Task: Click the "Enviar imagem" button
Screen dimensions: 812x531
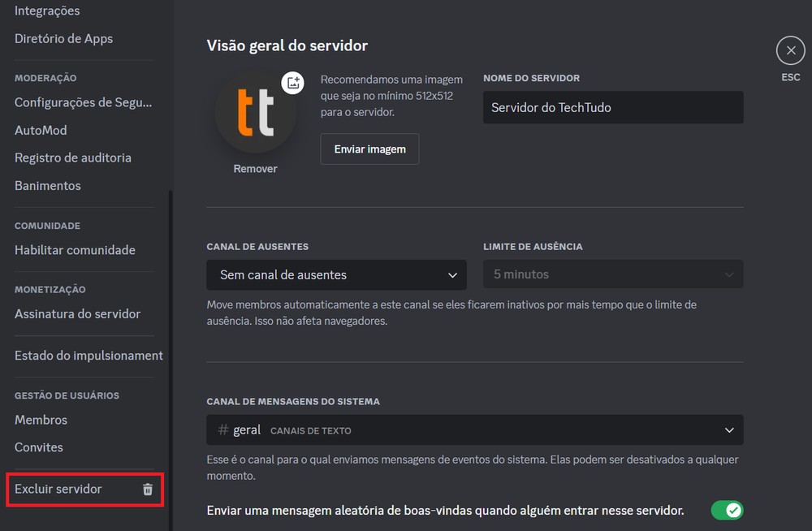Action: pyautogui.click(x=369, y=149)
